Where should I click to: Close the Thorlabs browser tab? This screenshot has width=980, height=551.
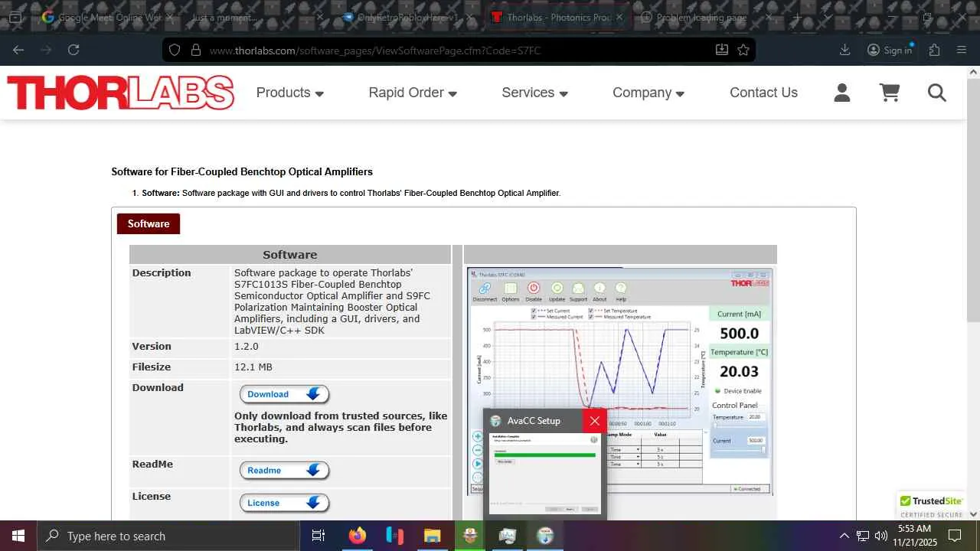619,17
